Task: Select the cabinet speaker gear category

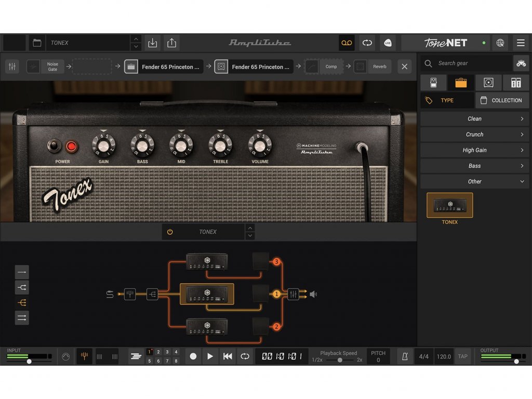Action: pos(488,83)
